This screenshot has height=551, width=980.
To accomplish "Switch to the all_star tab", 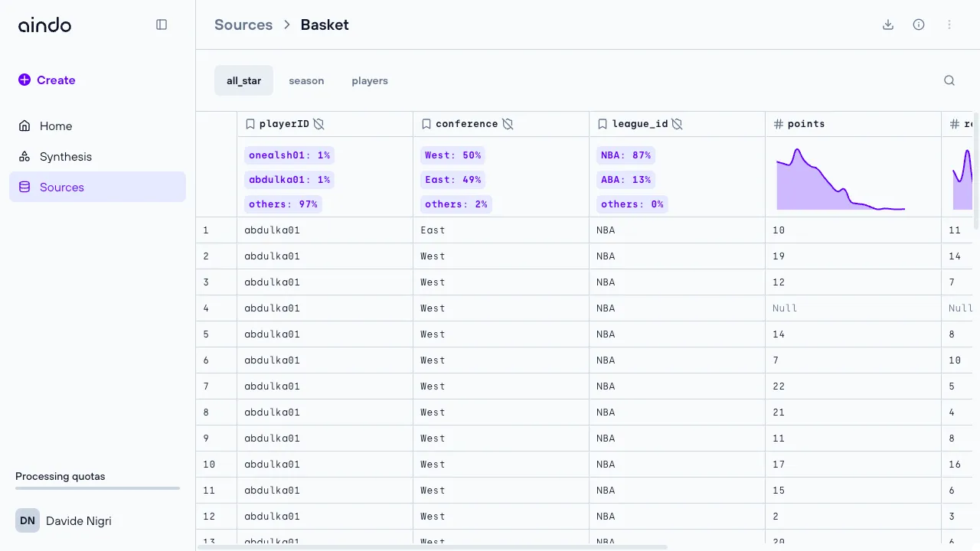I will [x=243, y=80].
